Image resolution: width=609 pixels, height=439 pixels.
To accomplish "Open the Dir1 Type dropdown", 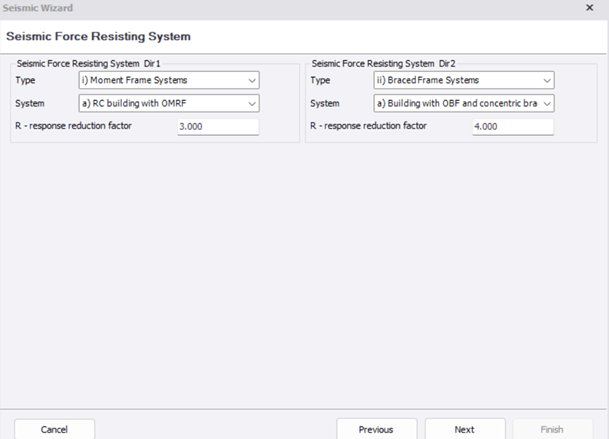I will click(169, 80).
